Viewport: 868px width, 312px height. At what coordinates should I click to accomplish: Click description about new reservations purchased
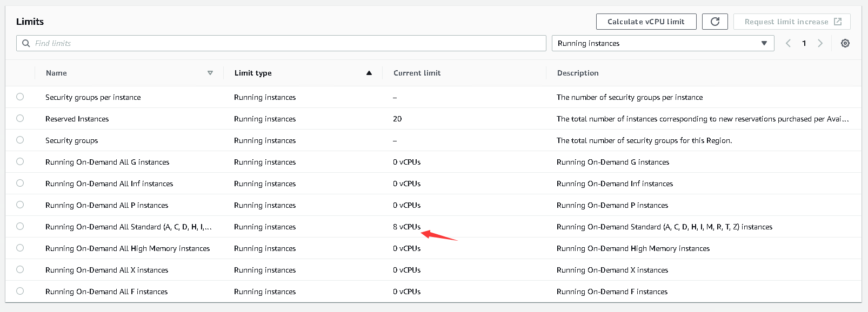pyautogui.click(x=703, y=119)
